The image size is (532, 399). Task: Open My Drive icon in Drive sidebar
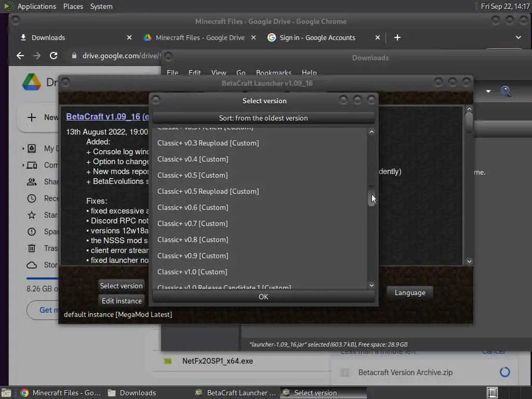(x=32, y=149)
